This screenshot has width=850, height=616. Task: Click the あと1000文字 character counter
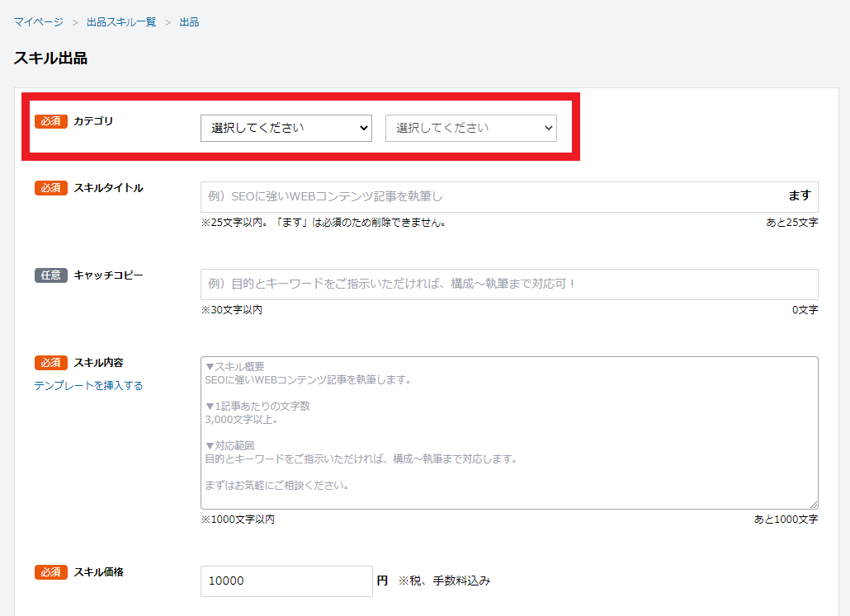[786, 520]
